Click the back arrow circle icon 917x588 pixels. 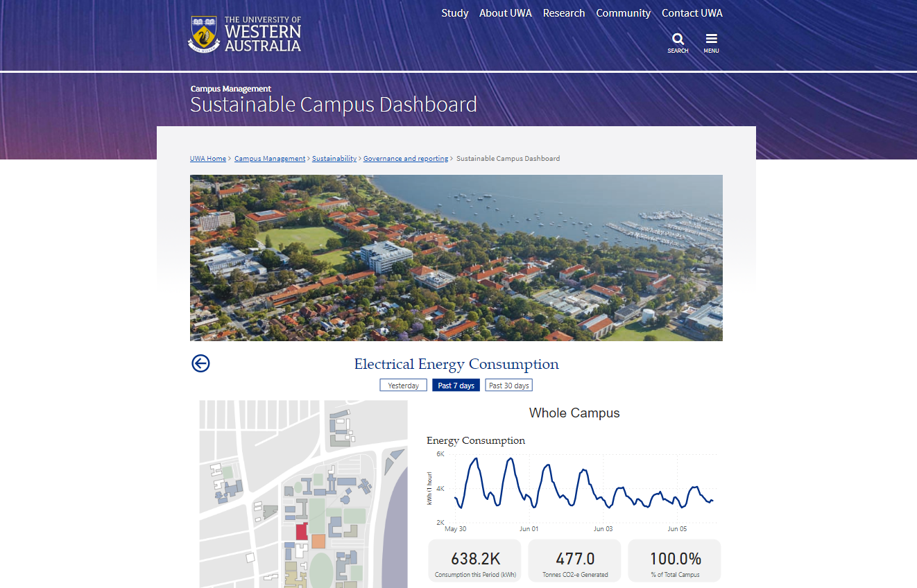200,363
